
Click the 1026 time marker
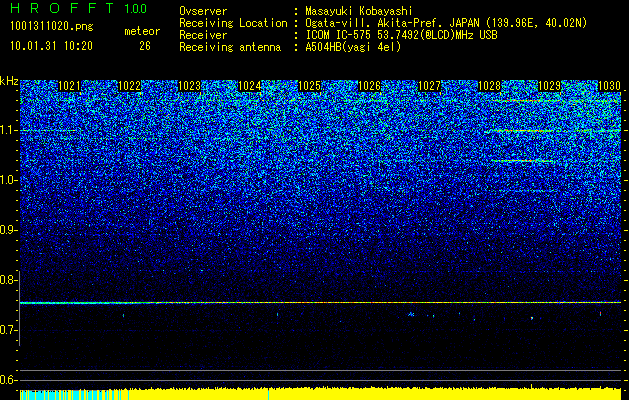[x=369, y=86]
